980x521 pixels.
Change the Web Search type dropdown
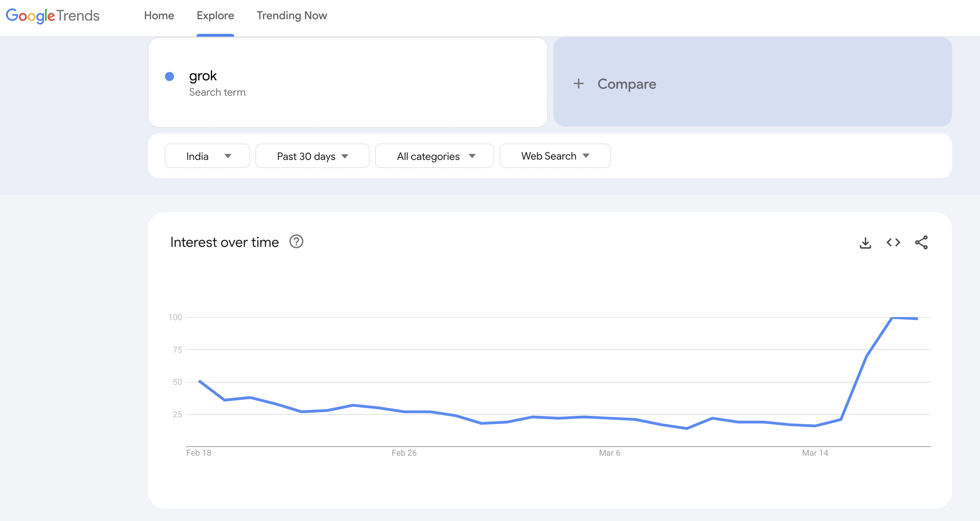555,156
